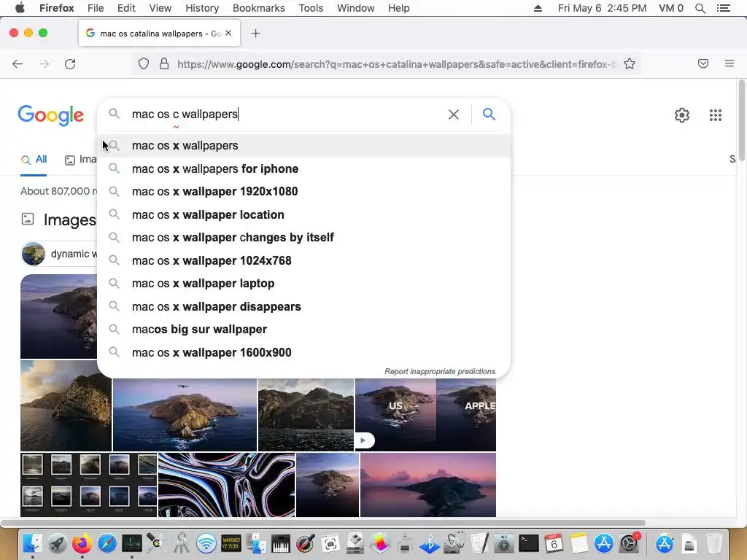Play the video result using play badge

365,440
